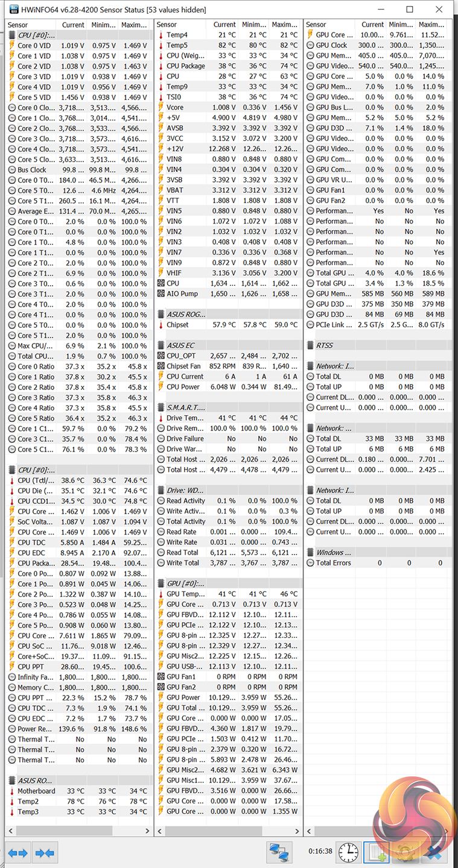Click the collapse sensor columns arrows icon
The height and width of the screenshot is (868, 458).
(45, 853)
